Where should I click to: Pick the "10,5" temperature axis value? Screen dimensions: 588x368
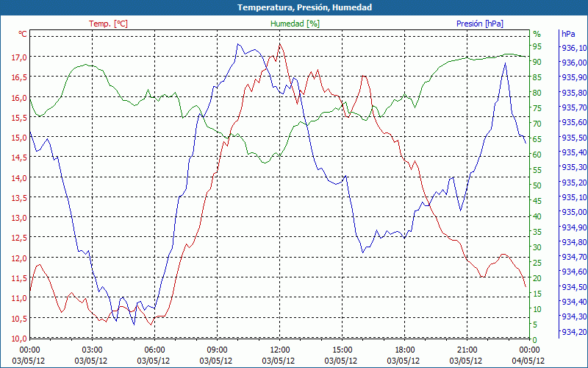click(x=20, y=319)
